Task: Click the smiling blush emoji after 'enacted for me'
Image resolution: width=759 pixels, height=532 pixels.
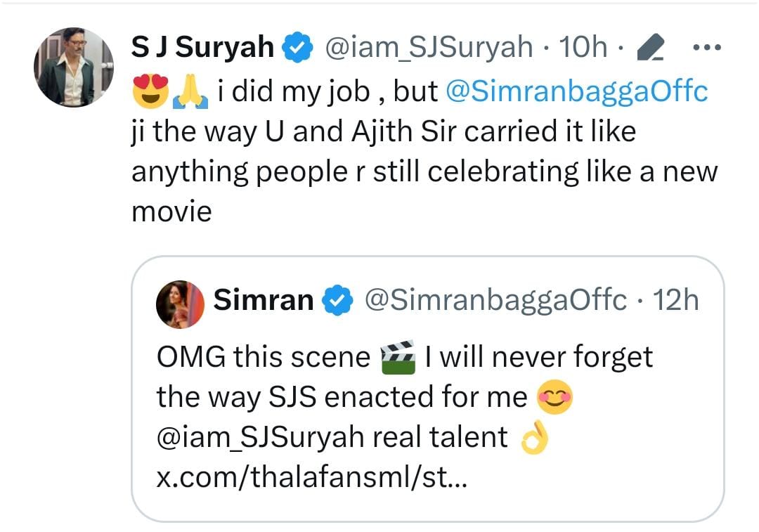Action: (x=555, y=396)
